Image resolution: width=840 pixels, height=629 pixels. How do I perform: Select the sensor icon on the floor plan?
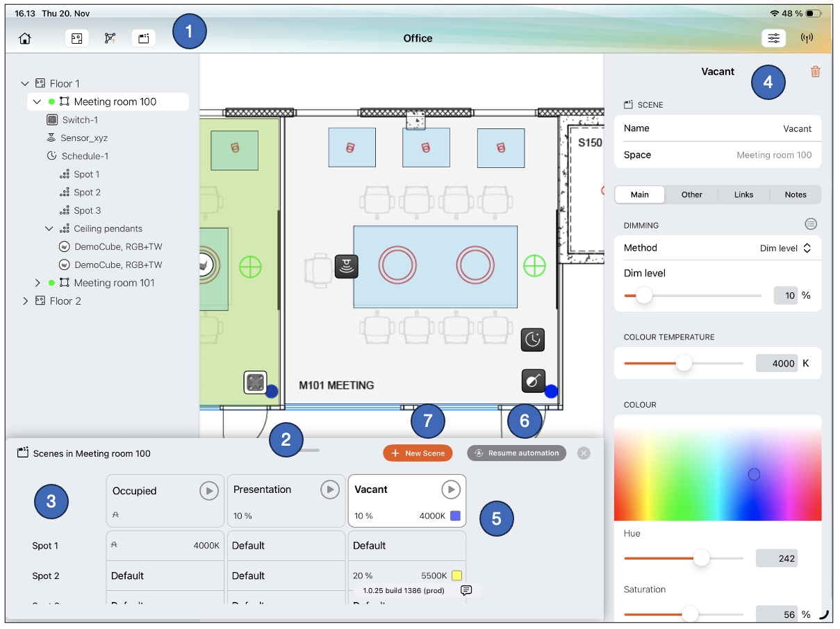tap(346, 267)
